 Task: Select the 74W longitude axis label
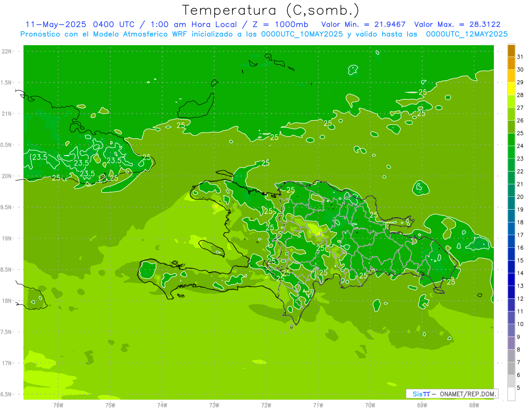click(x=162, y=405)
